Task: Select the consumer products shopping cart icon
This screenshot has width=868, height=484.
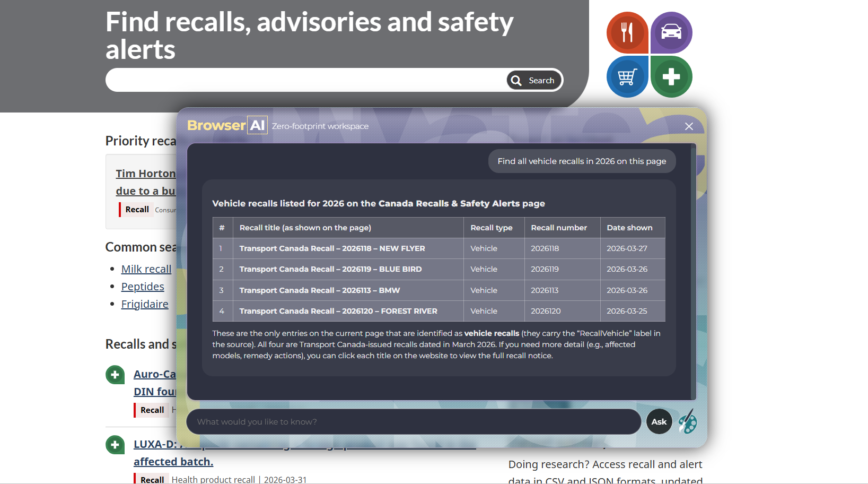Action: tap(627, 77)
